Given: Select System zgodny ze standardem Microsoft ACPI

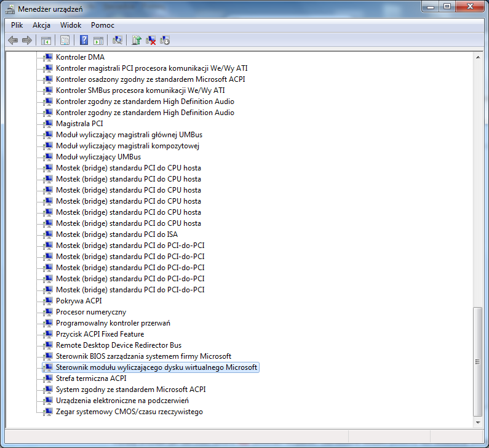Looking at the screenshot, I should [130, 390].
